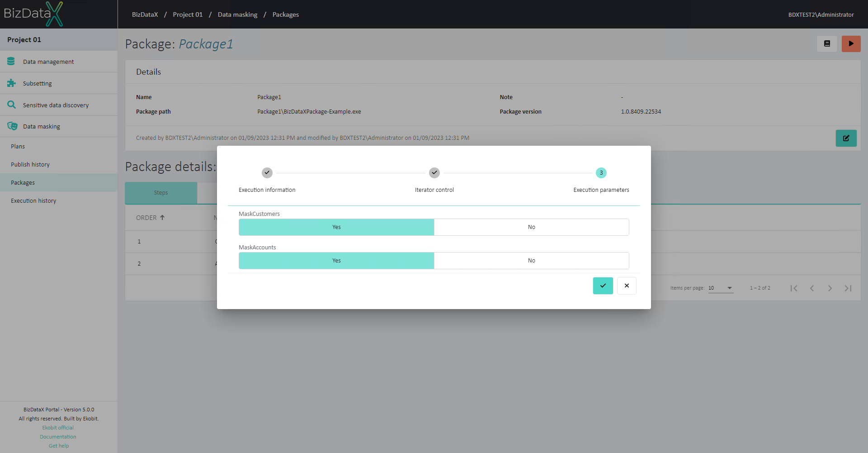Click step 2 Iterator control checkmark
The width and height of the screenshot is (868, 453).
click(x=434, y=173)
